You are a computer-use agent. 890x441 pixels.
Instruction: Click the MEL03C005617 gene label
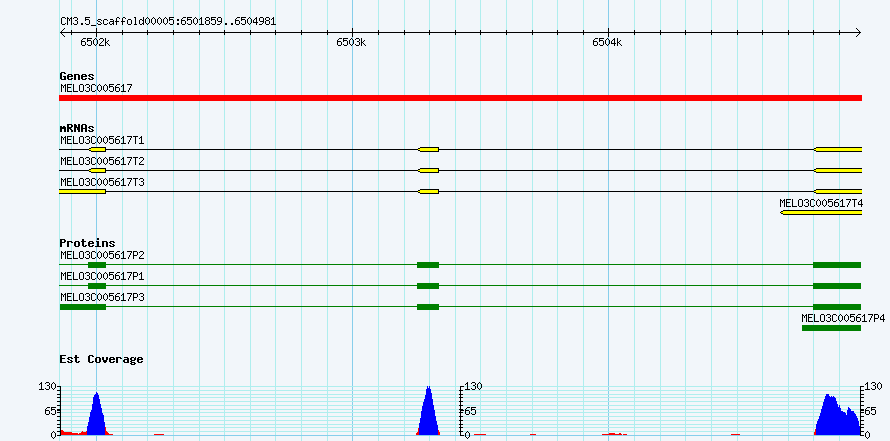coord(96,88)
